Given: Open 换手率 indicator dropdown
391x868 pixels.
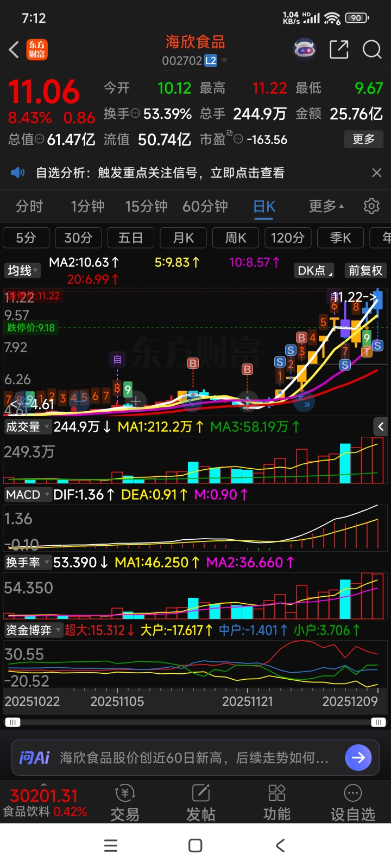Looking at the screenshot, I should pyautogui.click(x=28, y=563).
